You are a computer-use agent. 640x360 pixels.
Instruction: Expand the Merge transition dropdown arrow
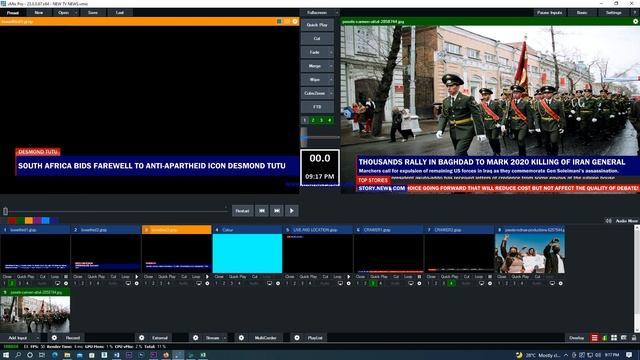[331, 66]
